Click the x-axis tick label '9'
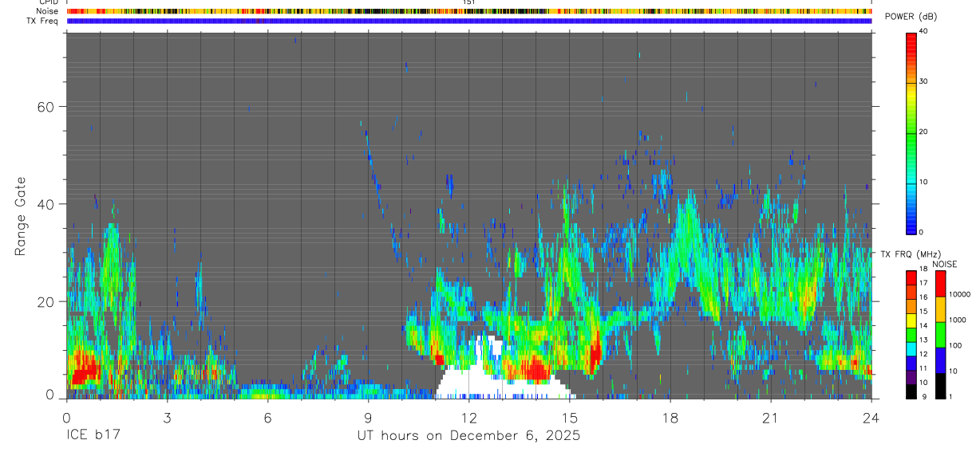Viewport: 980px width, 452px height. (x=368, y=417)
